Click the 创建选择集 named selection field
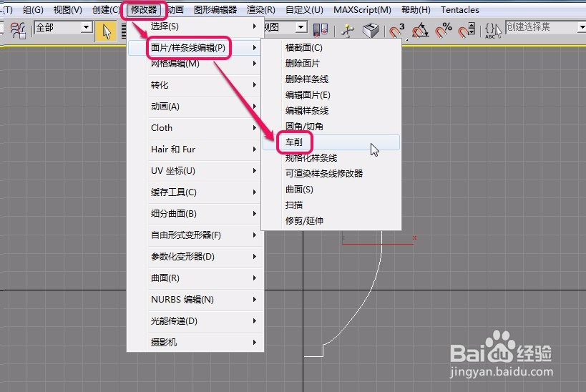This screenshot has height=392, width=586. click(x=545, y=27)
